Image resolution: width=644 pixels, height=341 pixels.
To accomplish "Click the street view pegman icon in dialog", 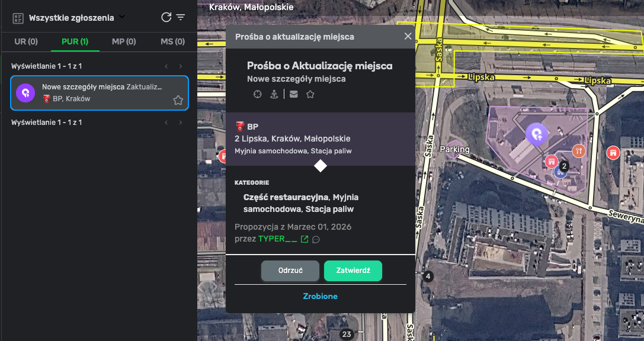I will tap(274, 94).
